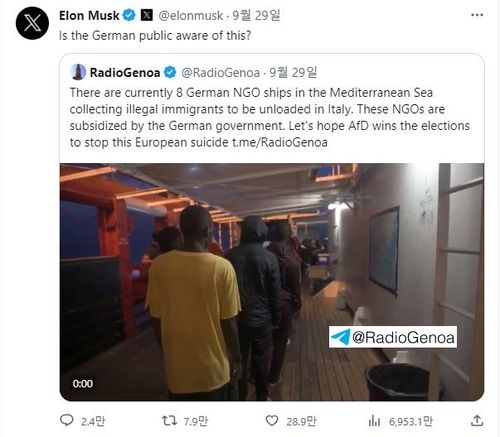Follow the t.me/RadioGenoa link
The image size is (500, 437).
[280, 143]
